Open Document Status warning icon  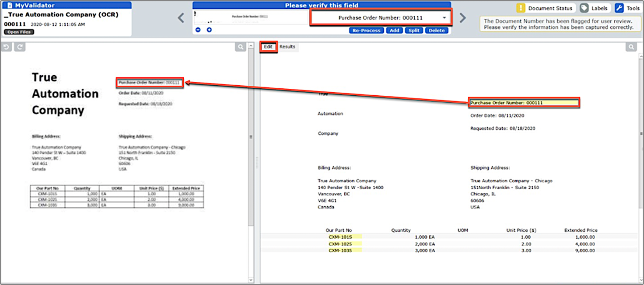coord(521,8)
